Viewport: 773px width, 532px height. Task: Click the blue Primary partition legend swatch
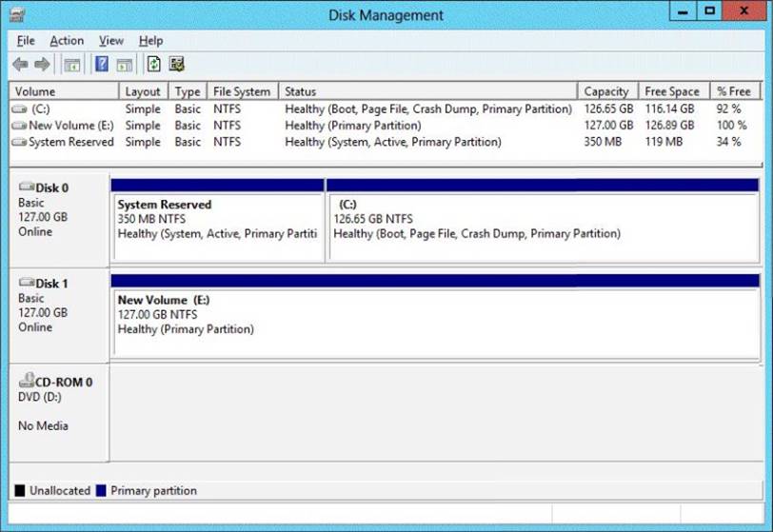click(x=100, y=491)
